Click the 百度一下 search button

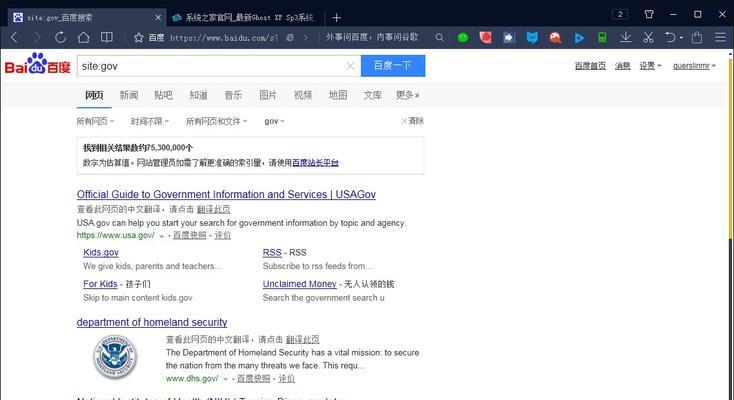pos(393,66)
